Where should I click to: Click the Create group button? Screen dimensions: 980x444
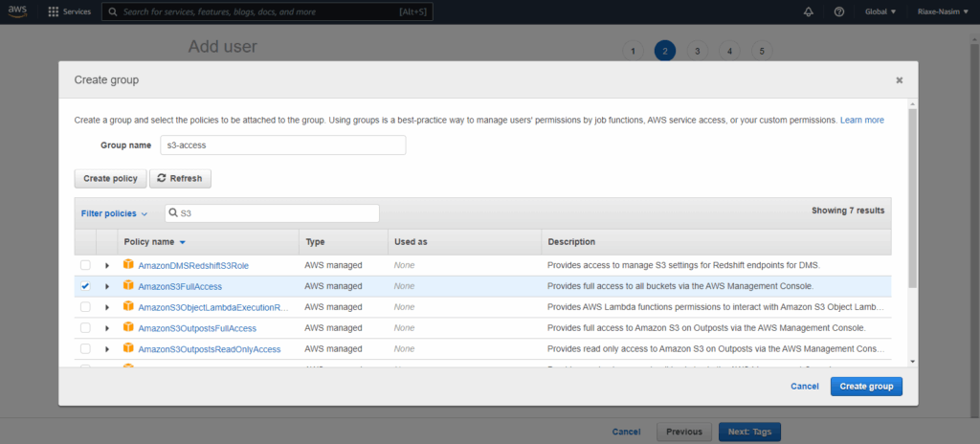pyautogui.click(x=865, y=386)
